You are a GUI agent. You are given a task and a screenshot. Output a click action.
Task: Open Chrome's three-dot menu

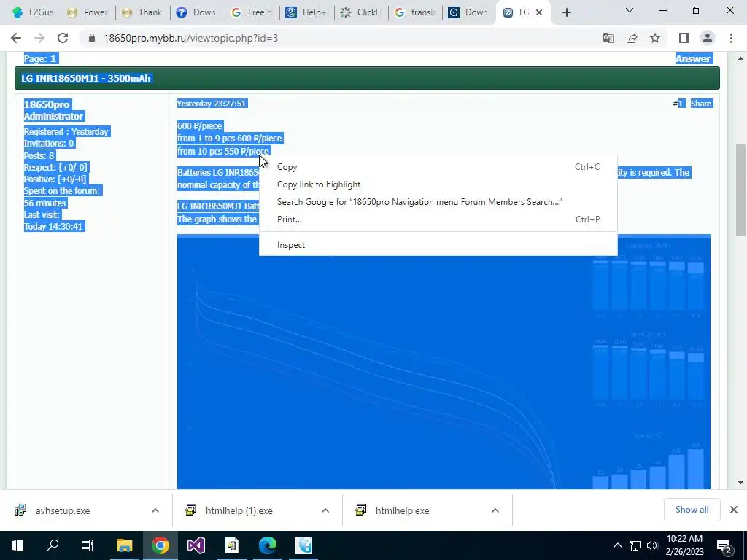731,38
